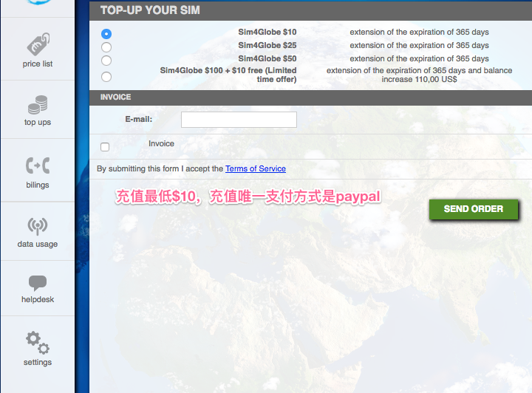The image size is (532, 393).
Task: Tick the Invoice checkbox
Action: click(x=105, y=147)
